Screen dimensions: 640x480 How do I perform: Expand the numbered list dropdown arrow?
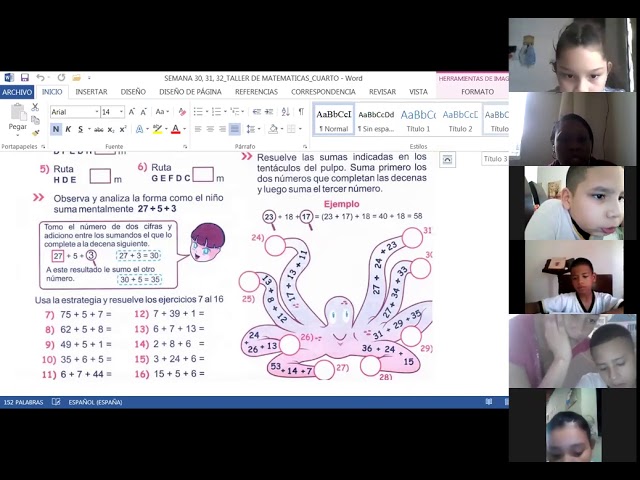coord(225,112)
